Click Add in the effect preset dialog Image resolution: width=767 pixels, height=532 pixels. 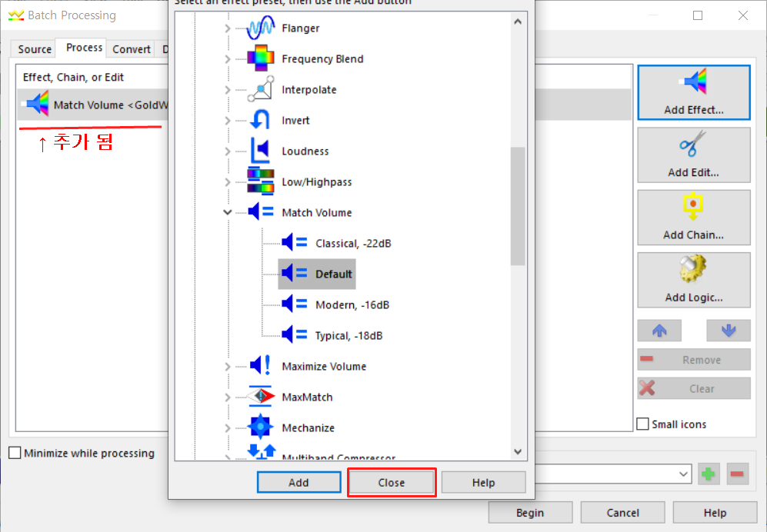pyautogui.click(x=298, y=483)
